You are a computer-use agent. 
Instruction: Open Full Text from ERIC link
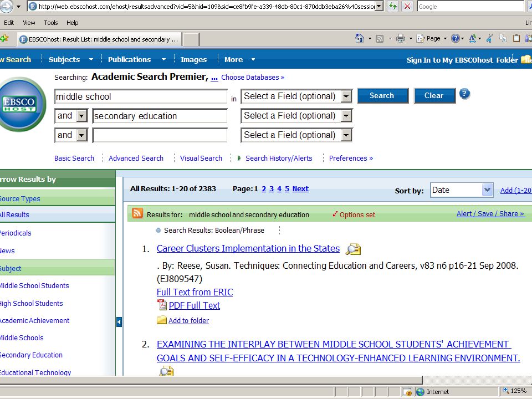195,292
